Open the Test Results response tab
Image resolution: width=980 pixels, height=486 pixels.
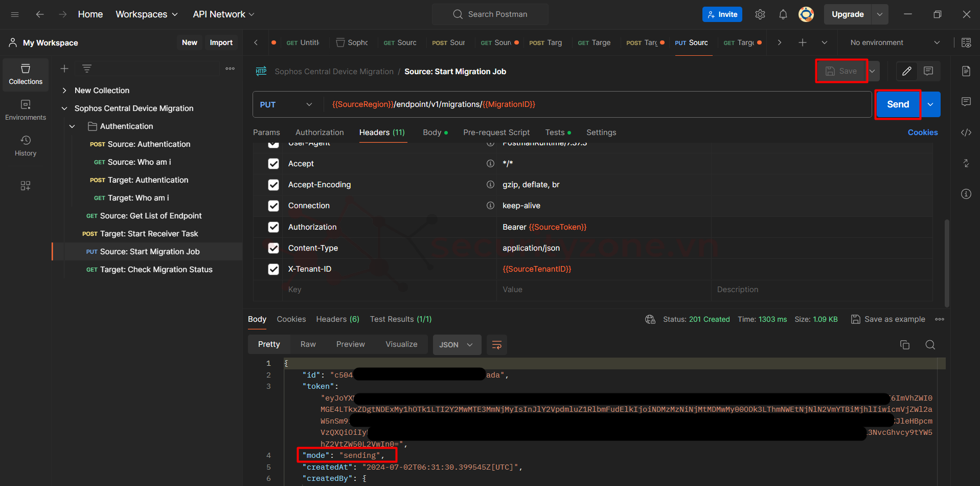[401, 319]
